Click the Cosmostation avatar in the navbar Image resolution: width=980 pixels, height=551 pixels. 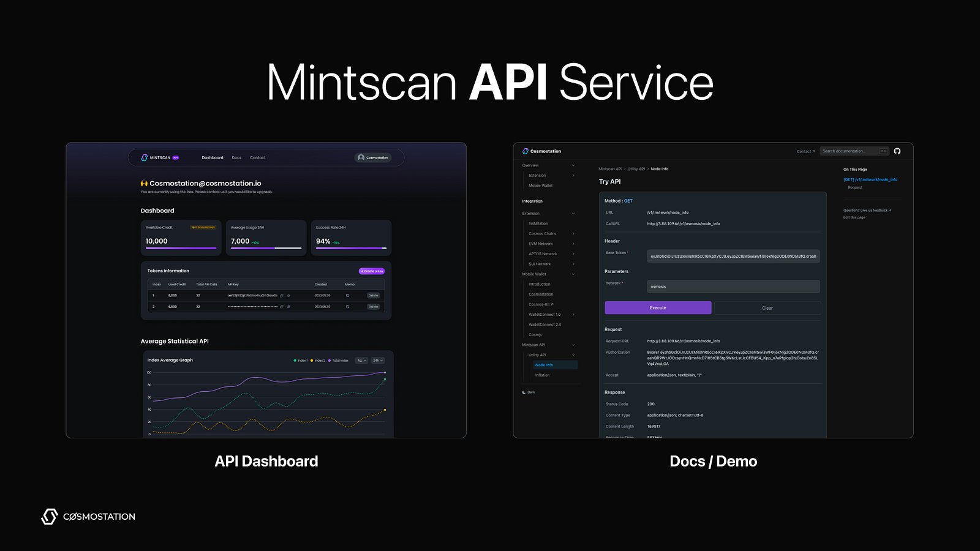point(361,157)
